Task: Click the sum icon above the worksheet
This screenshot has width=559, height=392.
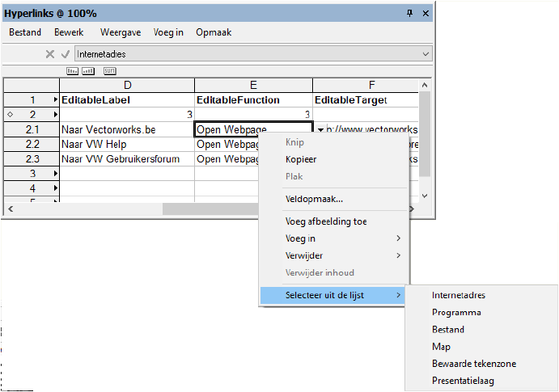Action: coord(110,71)
